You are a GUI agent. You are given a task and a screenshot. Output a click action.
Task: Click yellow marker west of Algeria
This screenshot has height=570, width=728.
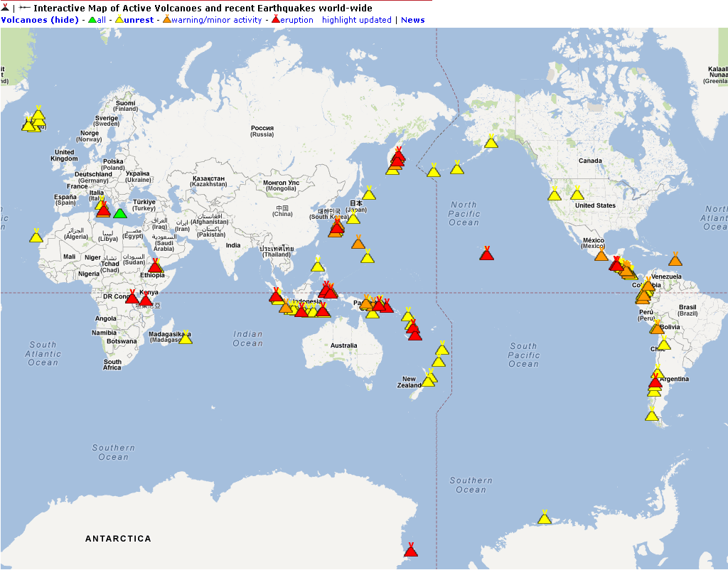pos(36,235)
